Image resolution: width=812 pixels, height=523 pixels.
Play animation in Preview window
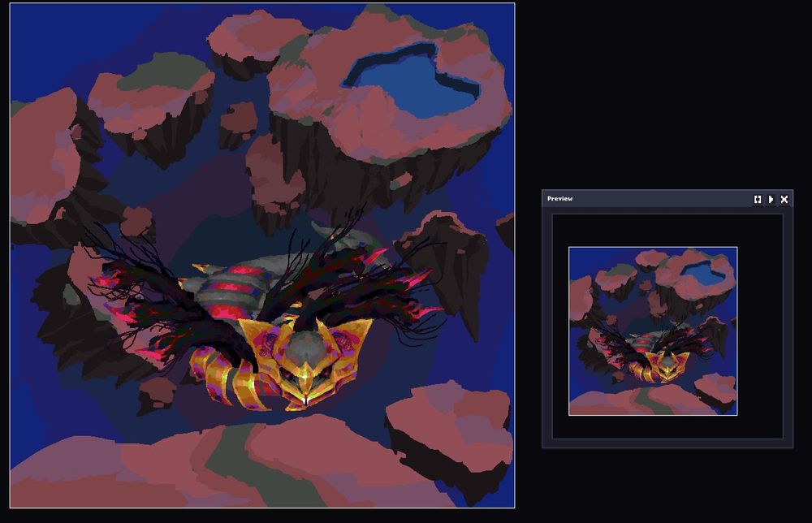coord(771,199)
